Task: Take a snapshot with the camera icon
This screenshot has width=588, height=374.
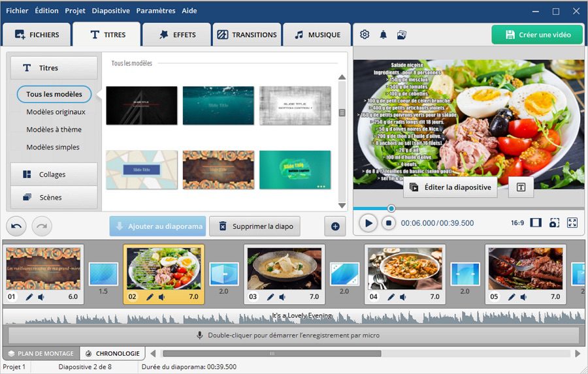Action: (554, 223)
